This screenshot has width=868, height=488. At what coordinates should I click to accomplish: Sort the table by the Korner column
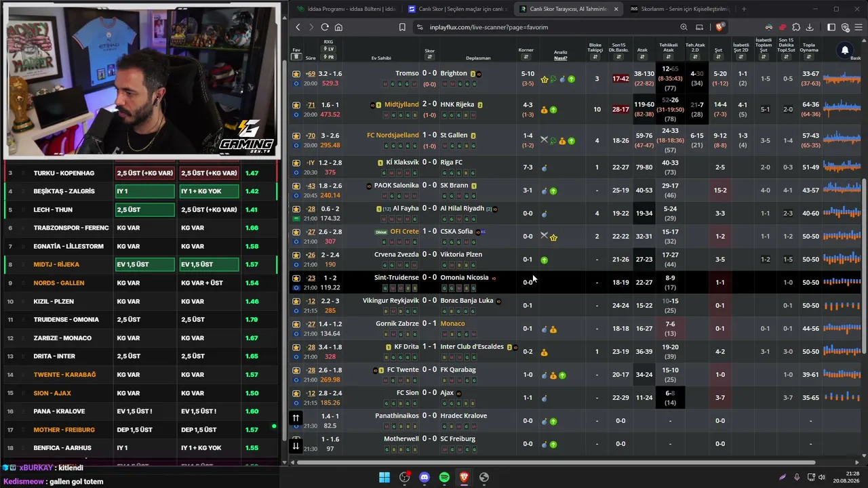526,58
